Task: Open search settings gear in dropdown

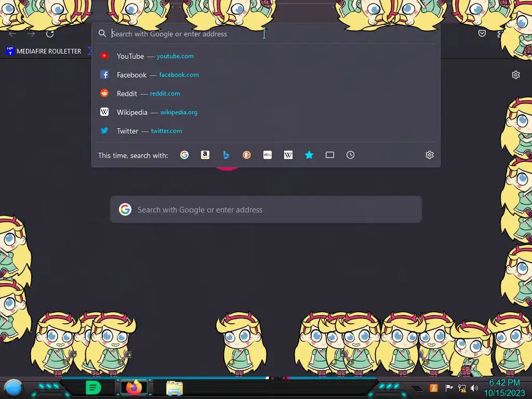Action: (430, 155)
